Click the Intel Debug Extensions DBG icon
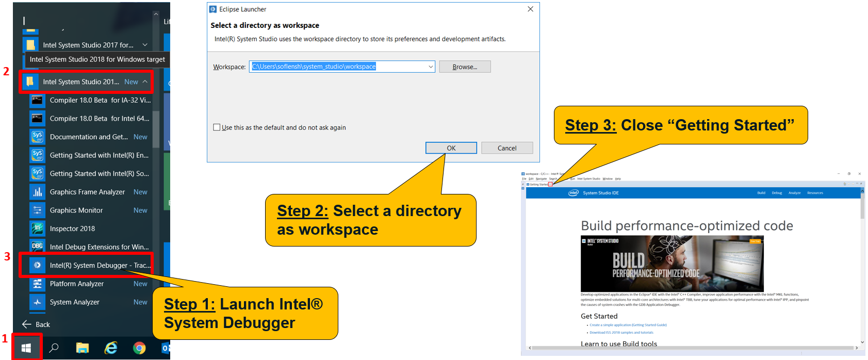Screen dimensions: 868x360 point(37,247)
